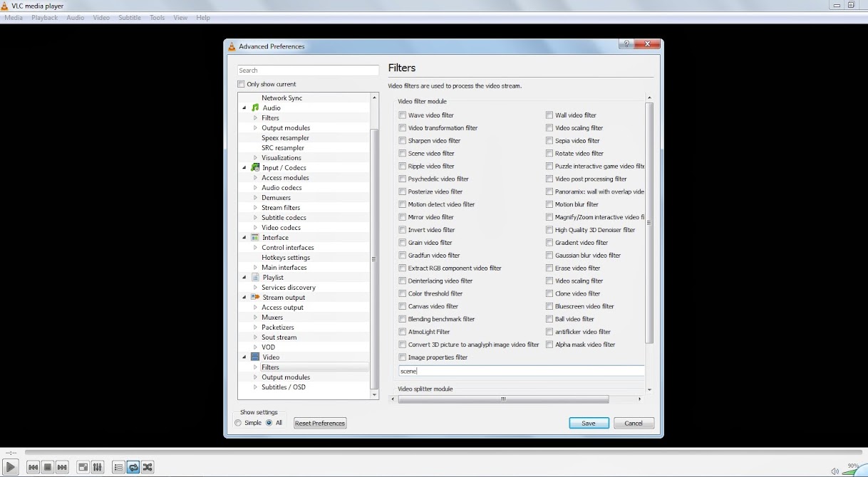Expand Control interfaces subtree
The image size is (868, 477).
255,248
